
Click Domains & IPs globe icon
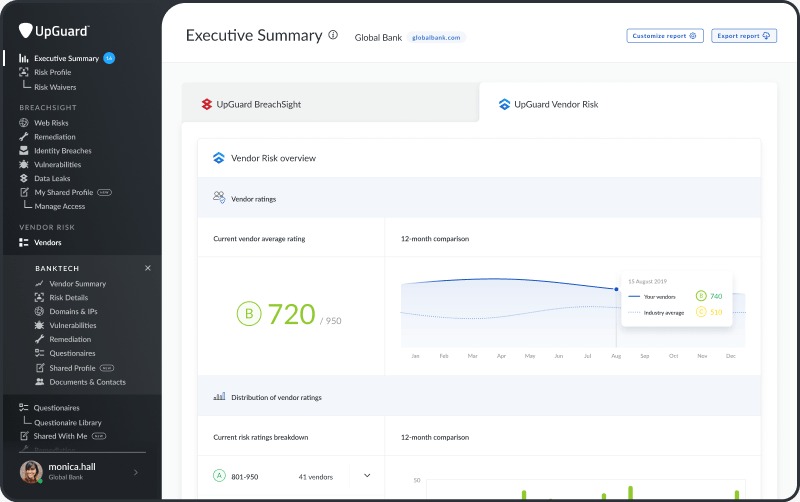click(x=39, y=311)
